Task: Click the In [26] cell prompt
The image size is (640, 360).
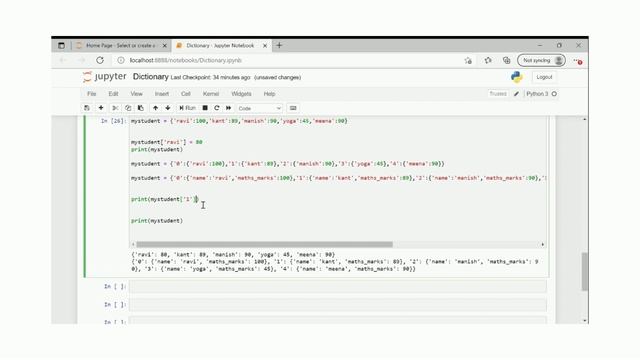Action: point(113,121)
